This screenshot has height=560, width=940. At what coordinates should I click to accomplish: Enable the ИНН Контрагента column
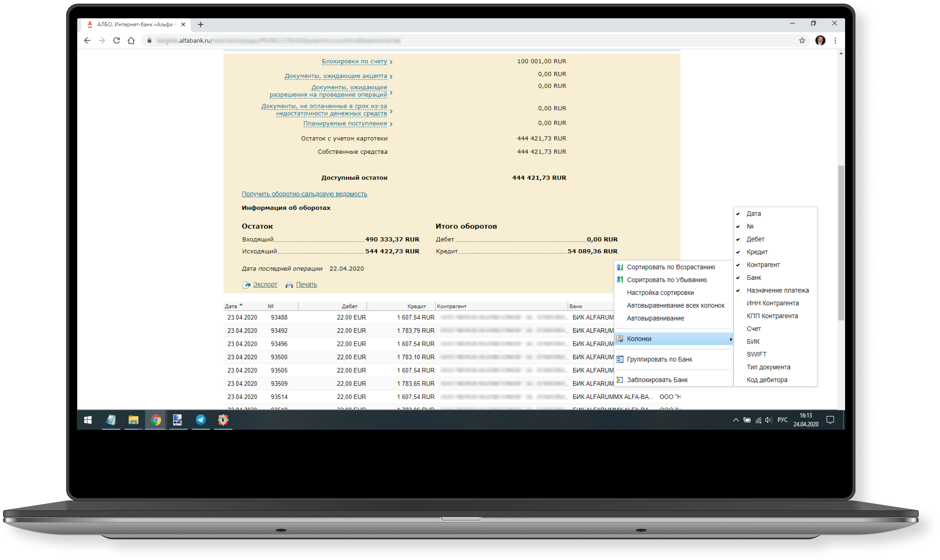click(x=775, y=304)
